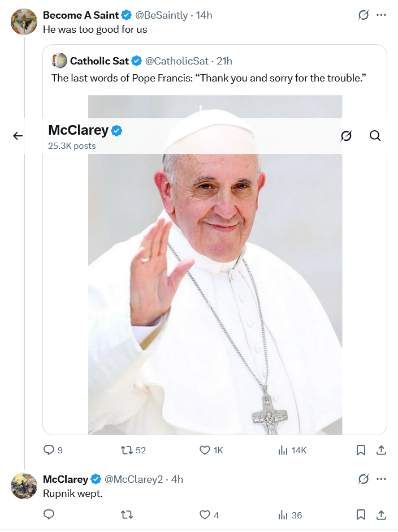Click the Grok icon in the McClarey header

(x=347, y=136)
